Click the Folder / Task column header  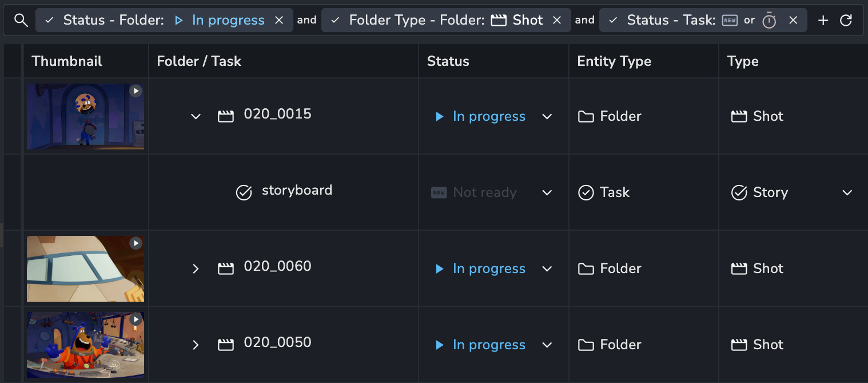point(199,61)
